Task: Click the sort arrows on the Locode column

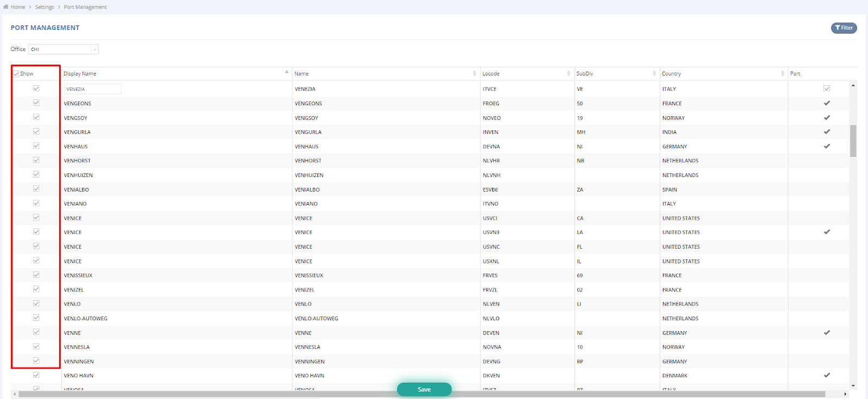Action: point(569,73)
